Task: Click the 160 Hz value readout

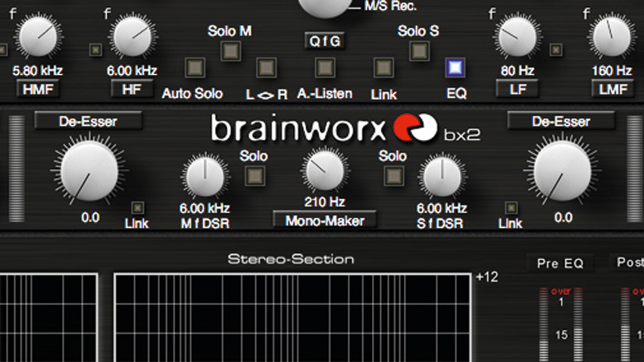Action: (611, 70)
